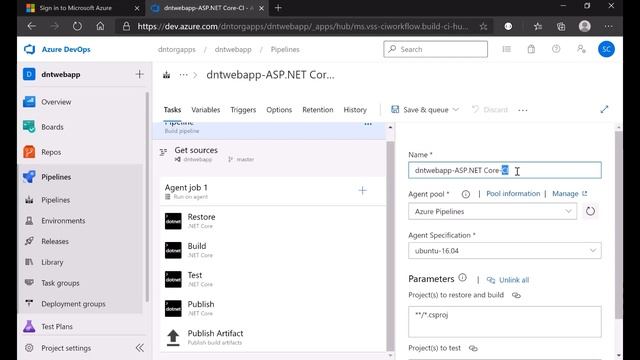Open the SC account avatar
Image resolution: width=640 pixels, height=360 pixels.
(606, 49)
